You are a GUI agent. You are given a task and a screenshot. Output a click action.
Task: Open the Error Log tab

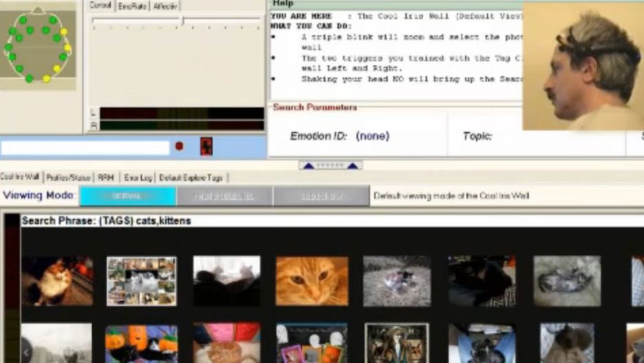(138, 178)
